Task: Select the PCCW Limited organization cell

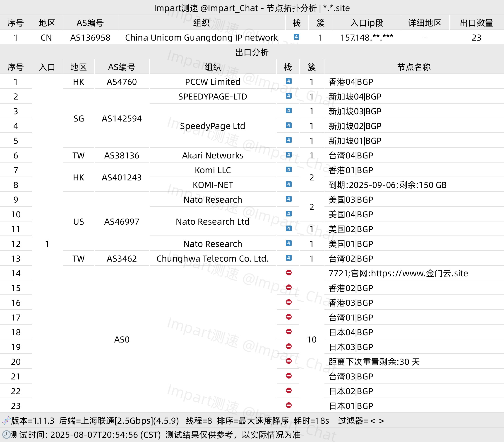Action: pyautogui.click(x=213, y=82)
